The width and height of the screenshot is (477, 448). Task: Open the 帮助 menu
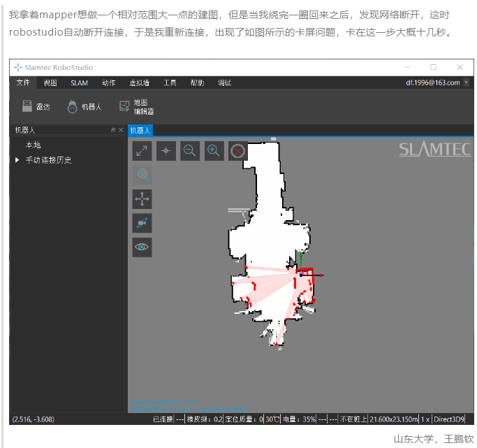pos(197,82)
